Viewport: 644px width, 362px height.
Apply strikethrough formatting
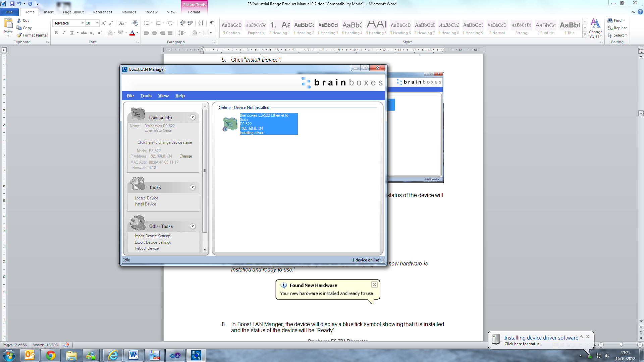84,33
